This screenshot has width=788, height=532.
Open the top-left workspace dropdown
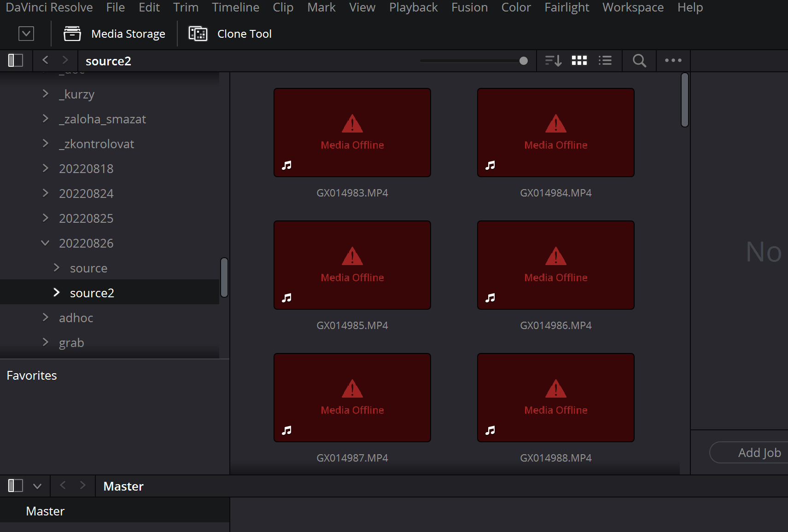(x=26, y=34)
